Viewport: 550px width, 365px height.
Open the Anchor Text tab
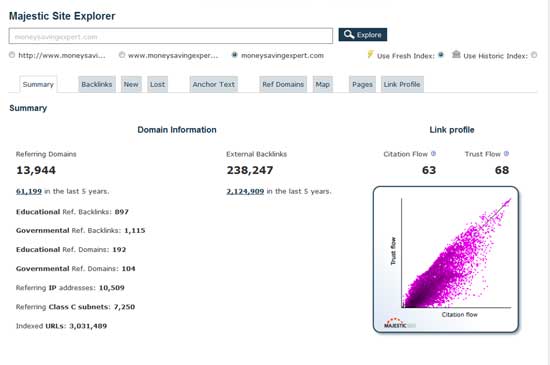pos(214,84)
